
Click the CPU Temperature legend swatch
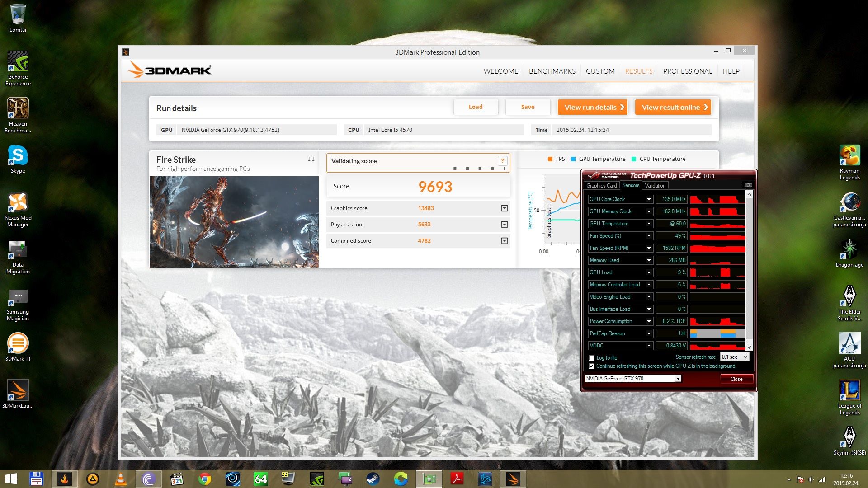[x=634, y=159]
